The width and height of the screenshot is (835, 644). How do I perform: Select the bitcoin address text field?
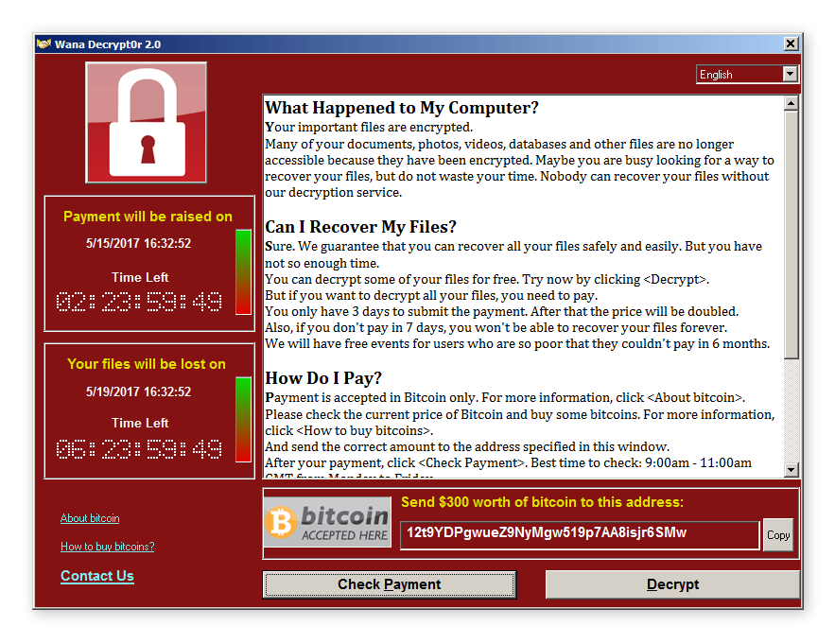(580, 535)
